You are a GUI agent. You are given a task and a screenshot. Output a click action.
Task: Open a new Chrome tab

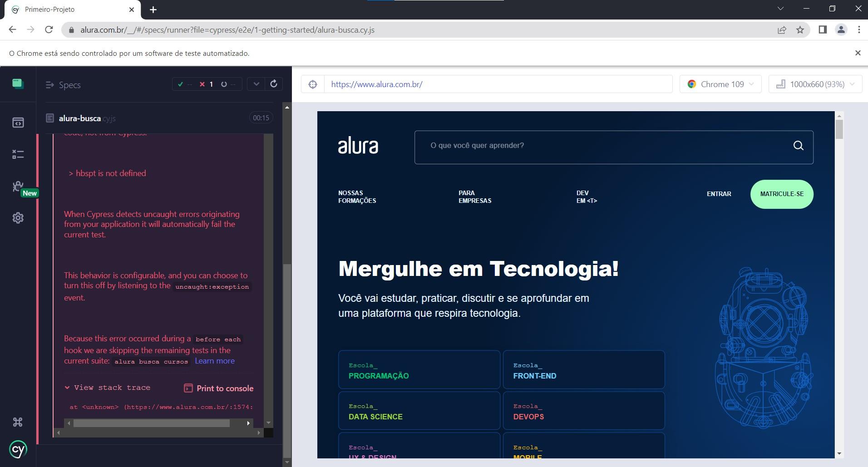click(x=153, y=10)
